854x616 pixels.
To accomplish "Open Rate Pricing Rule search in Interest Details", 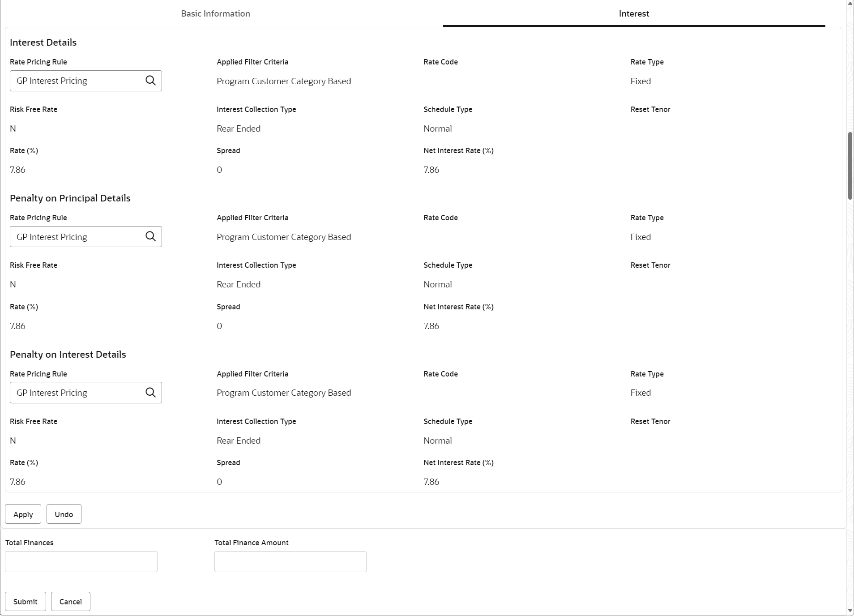I will (150, 81).
